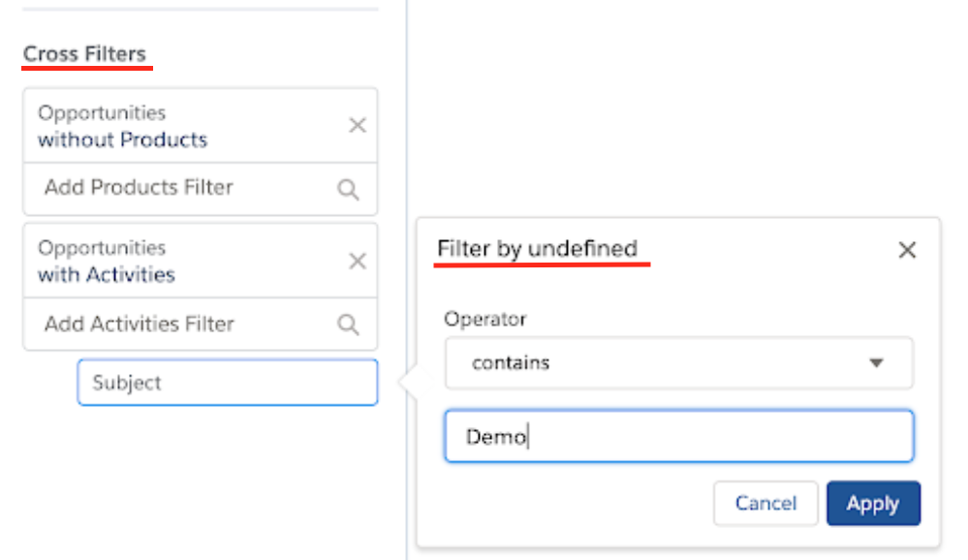This screenshot has width=968, height=560.
Task: Close the Filter by undefined popup
Action: [x=907, y=250]
